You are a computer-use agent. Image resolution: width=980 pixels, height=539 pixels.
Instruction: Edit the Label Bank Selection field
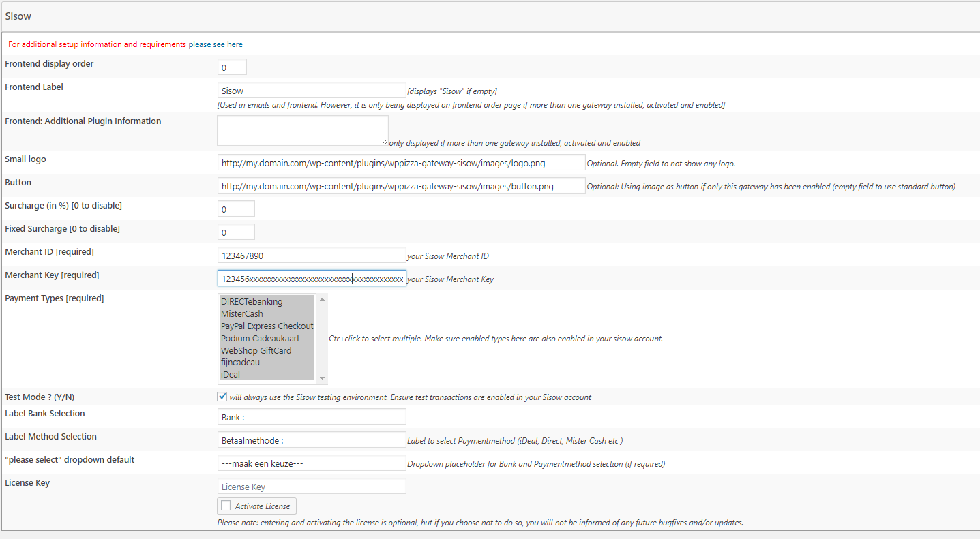coord(312,416)
